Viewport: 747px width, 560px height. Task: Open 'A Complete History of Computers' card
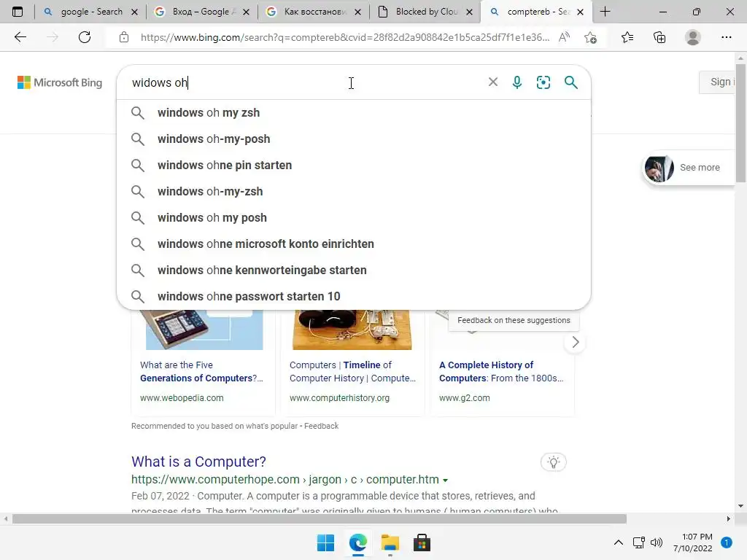tap(501, 371)
